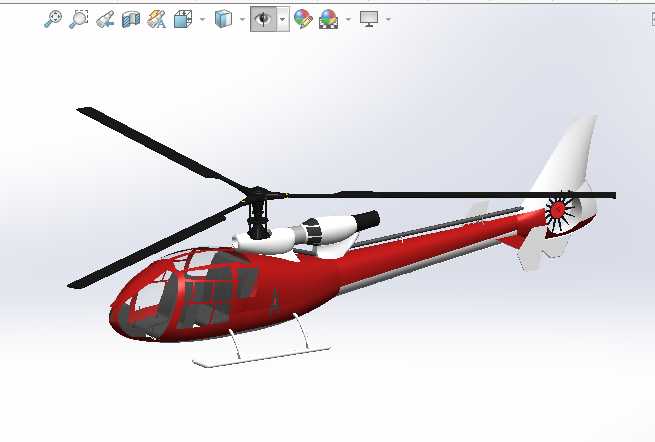Expand the View Orientation dropdown arrow
655x442 pixels.
pyautogui.click(x=203, y=19)
